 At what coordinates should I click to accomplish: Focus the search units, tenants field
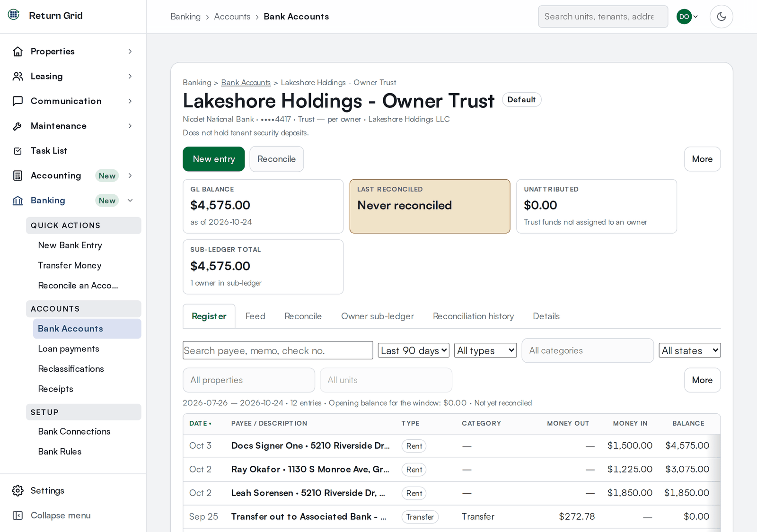pos(603,17)
